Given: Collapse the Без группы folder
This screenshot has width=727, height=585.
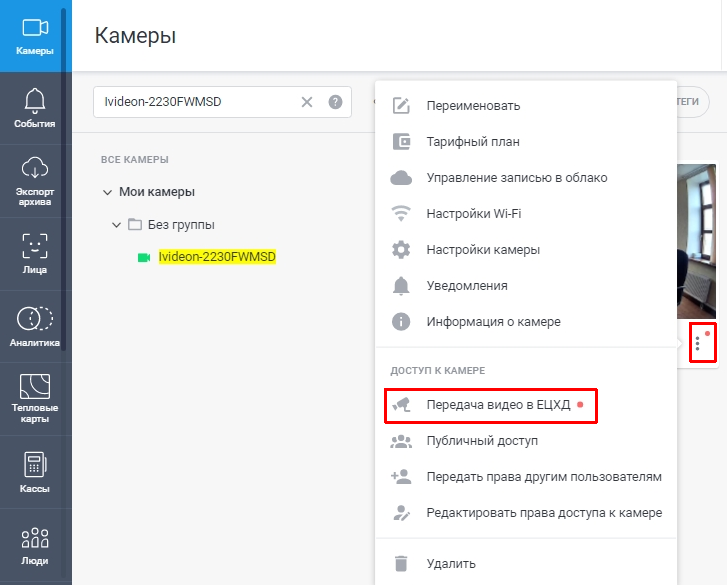Looking at the screenshot, I should pos(116,225).
